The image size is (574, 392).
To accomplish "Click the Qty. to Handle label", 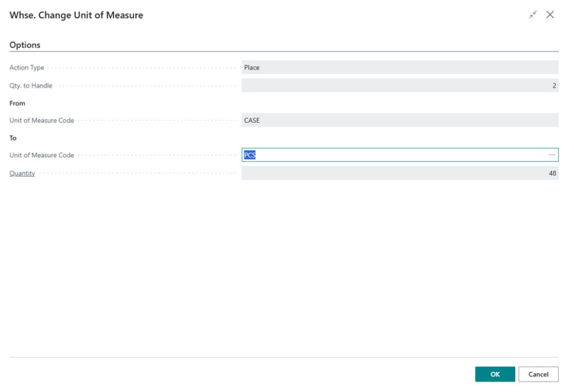I will point(31,85).
